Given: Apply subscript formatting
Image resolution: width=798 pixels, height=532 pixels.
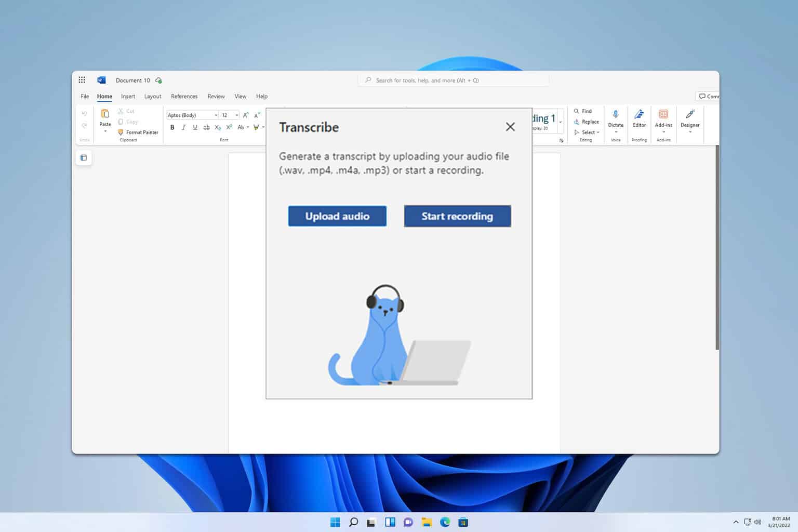Looking at the screenshot, I should [218, 127].
